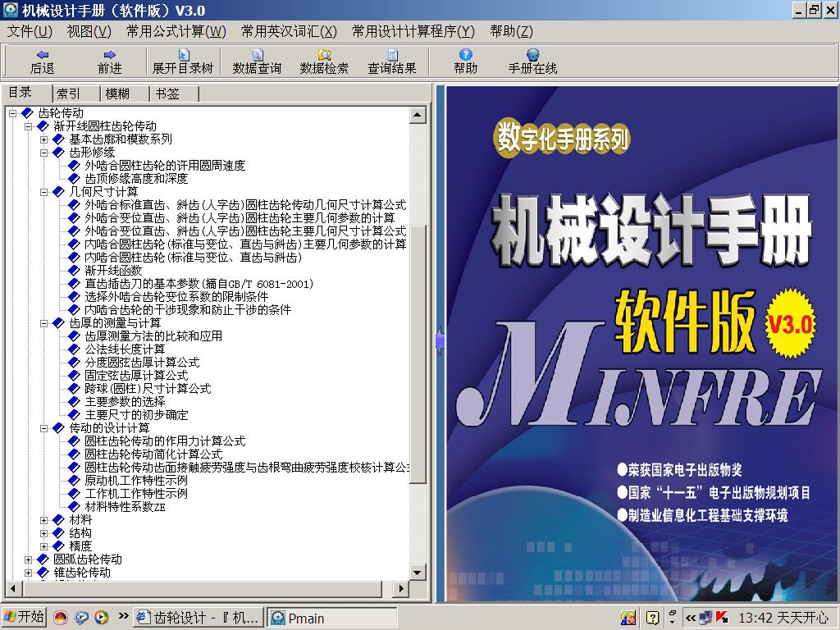Click the splitter collapse arrow handle

(x=440, y=340)
